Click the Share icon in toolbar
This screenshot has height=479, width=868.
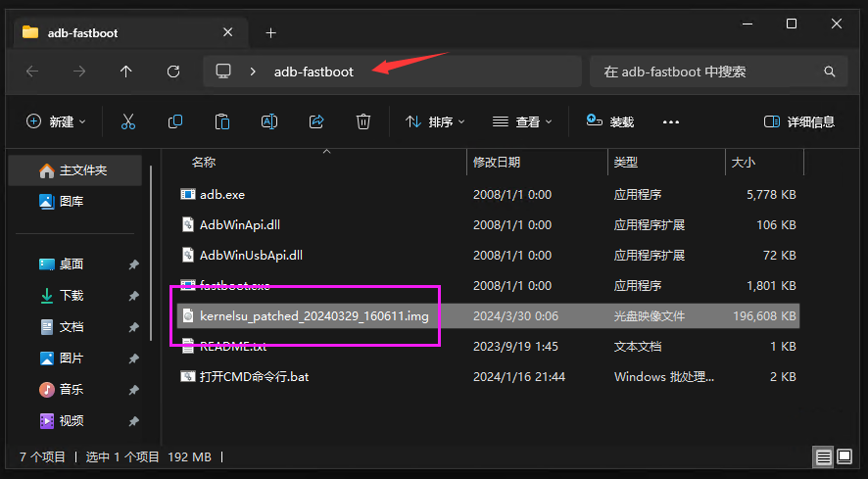(316, 121)
